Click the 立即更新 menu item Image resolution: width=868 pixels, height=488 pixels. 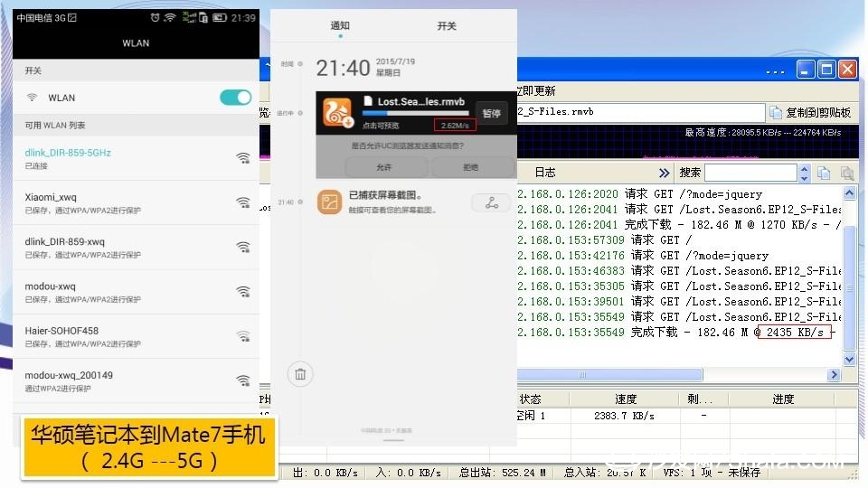(536, 90)
